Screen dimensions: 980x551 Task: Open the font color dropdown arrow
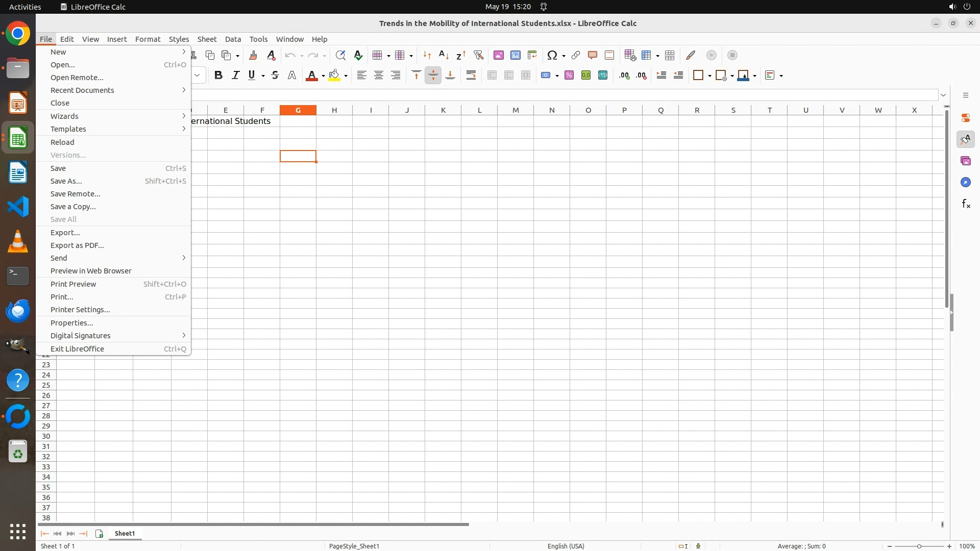pos(323,76)
